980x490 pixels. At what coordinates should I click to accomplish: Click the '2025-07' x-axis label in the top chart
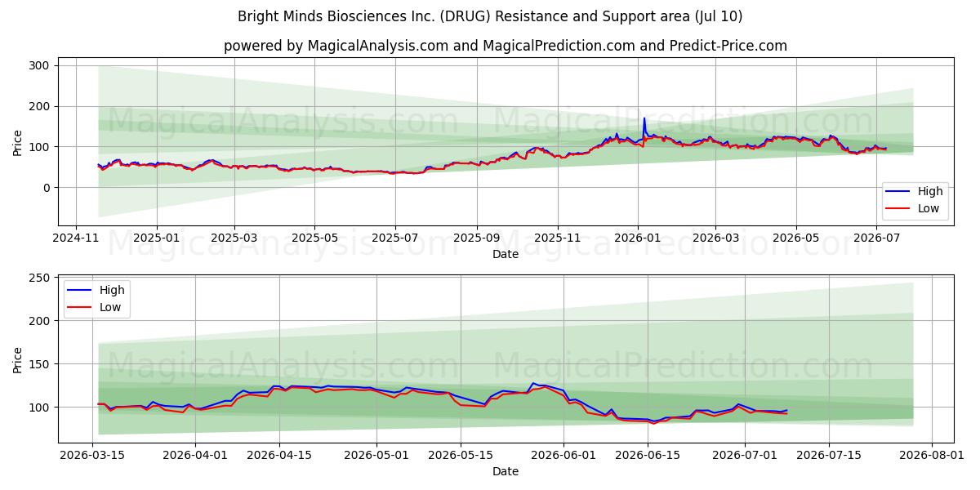tap(395, 238)
